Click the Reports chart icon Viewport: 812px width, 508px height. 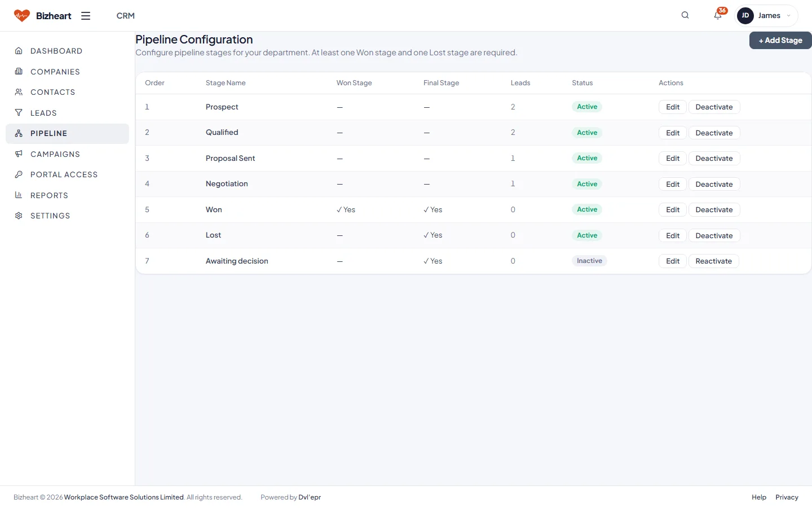click(19, 195)
